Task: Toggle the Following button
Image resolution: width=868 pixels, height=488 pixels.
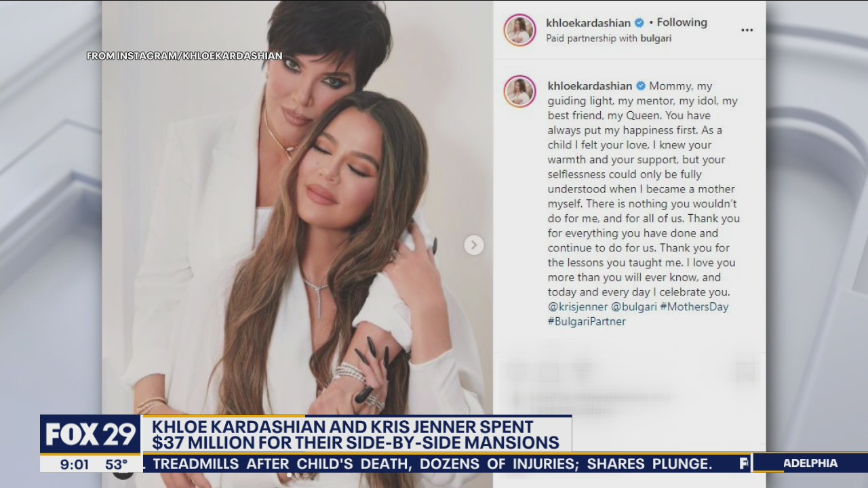Action: [682, 22]
